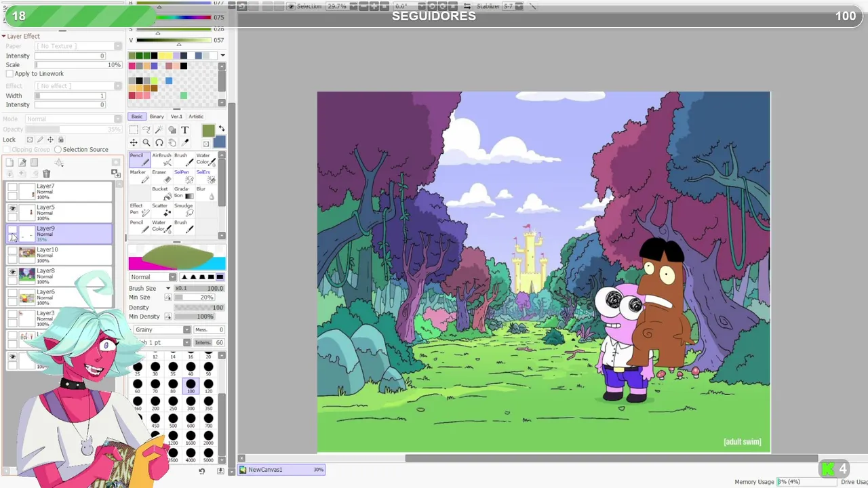
Task: Select the AirBrush tool
Action: (161, 160)
